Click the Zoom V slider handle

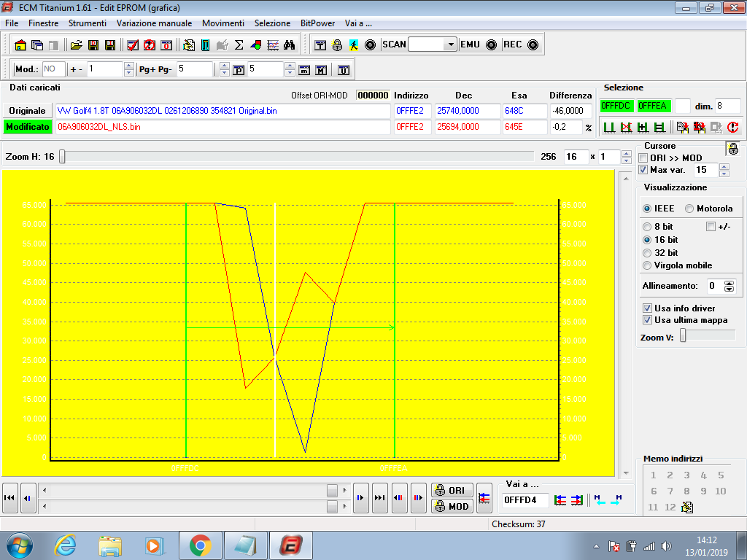[x=683, y=335]
